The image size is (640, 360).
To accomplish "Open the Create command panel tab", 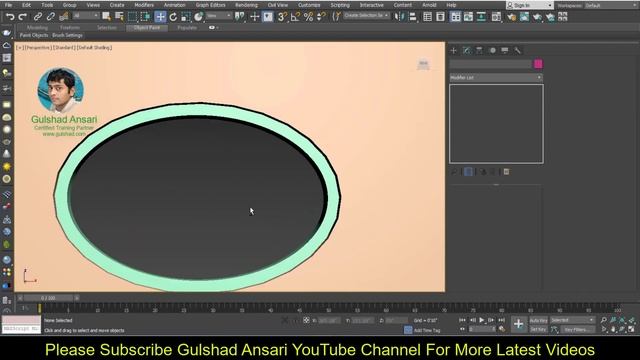I will (454, 51).
